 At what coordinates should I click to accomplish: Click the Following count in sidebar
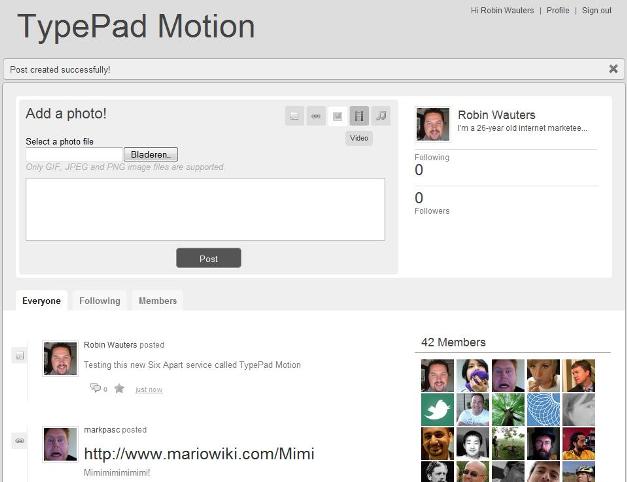point(419,170)
